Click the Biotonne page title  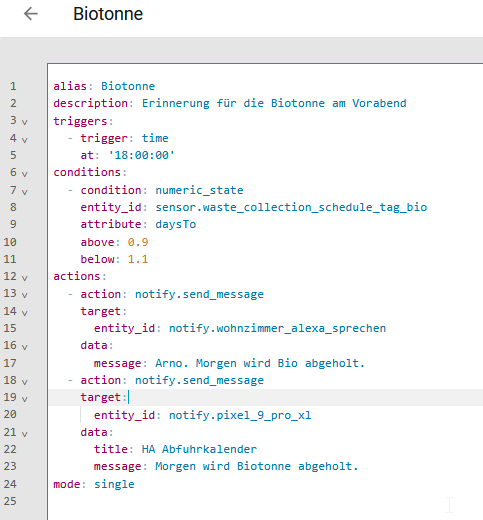pyautogui.click(x=108, y=14)
